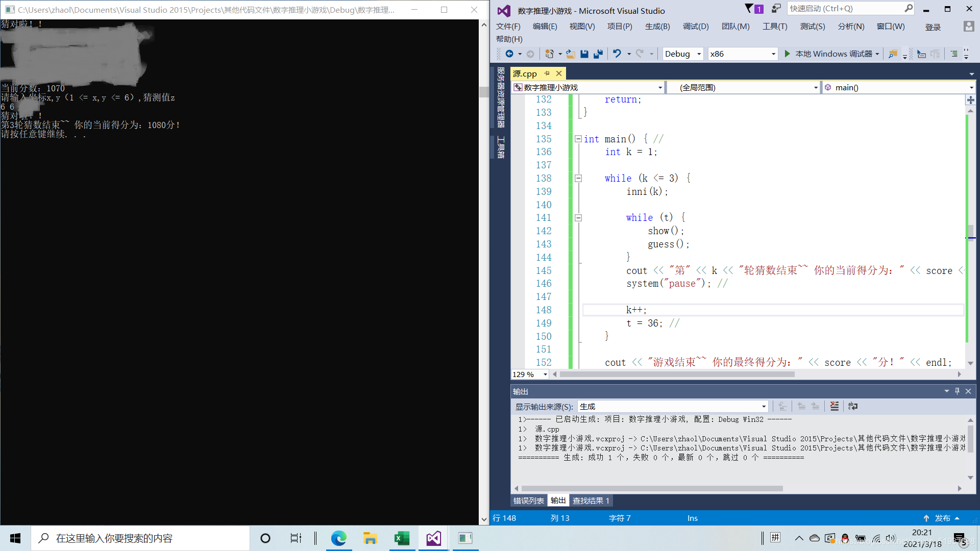Click the Navigate Backward arrow icon
The width and height of the screenshot is (980, 551).
point(509,54)
